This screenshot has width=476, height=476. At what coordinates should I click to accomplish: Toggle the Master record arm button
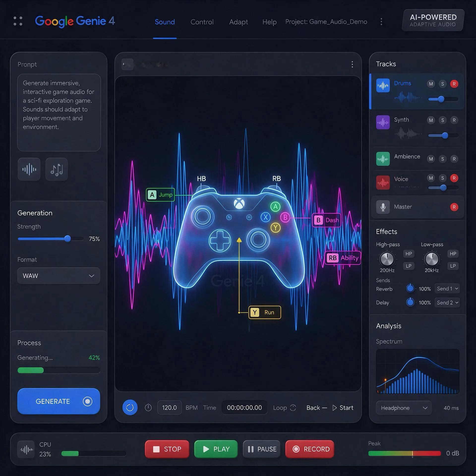[x=454, y=207]
